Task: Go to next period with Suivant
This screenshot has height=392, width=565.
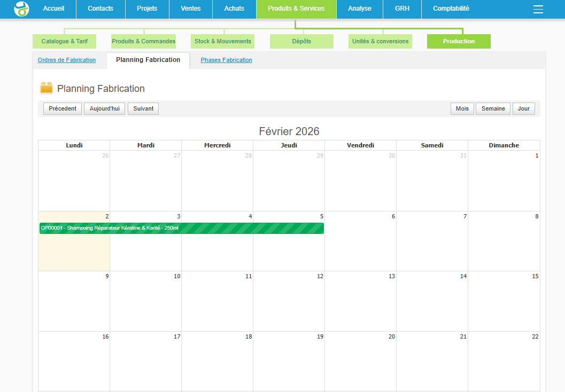Action: tap(143, 109)
